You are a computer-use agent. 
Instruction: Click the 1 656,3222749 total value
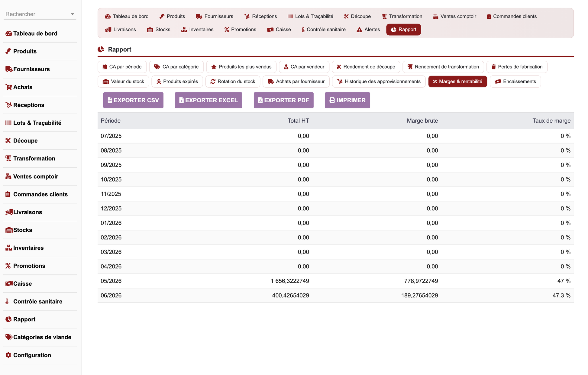coord(290,281)
